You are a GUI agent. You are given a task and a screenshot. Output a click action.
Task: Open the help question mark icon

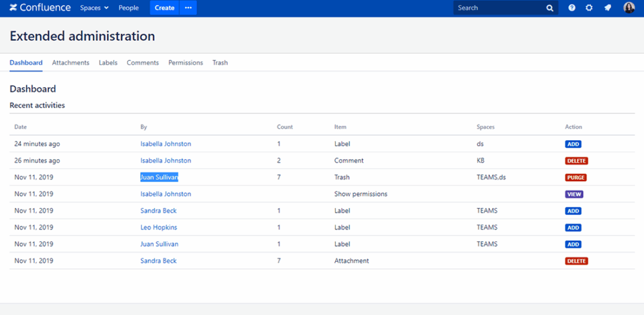[572, 8]
